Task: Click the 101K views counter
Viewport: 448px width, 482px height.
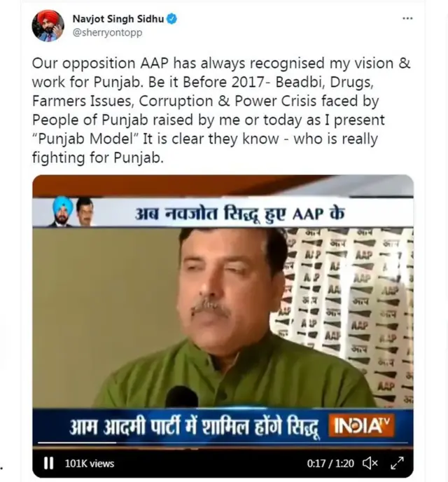Action: click(x=90, y=463)
